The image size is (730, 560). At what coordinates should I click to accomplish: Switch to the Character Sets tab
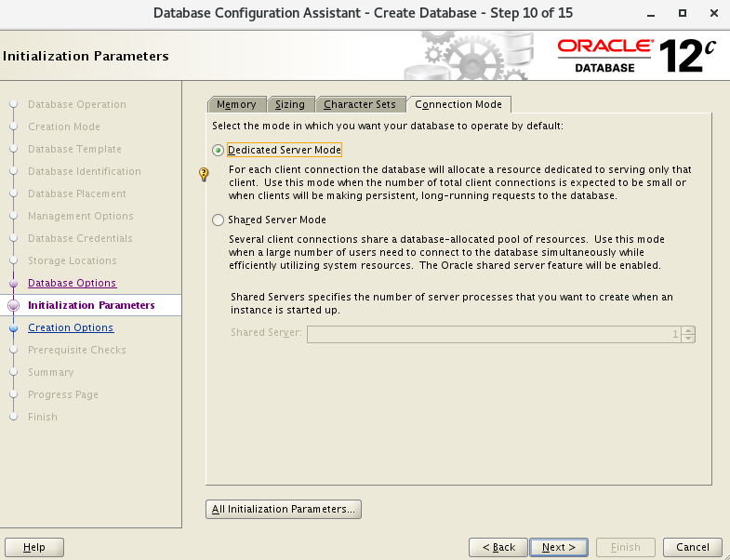(360, 104)
